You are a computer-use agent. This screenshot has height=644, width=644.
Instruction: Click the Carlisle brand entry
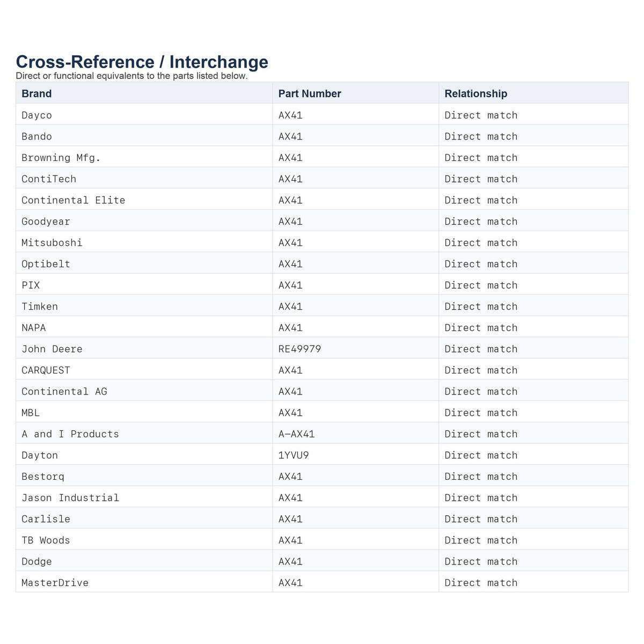click(46, 519)
